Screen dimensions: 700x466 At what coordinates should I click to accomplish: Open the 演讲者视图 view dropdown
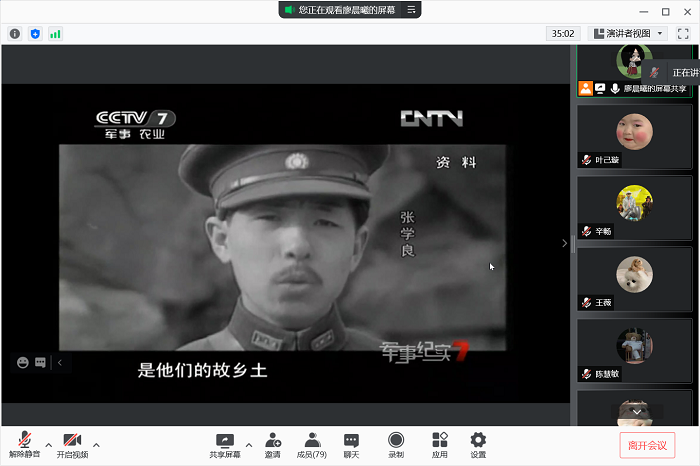[628, 33]
